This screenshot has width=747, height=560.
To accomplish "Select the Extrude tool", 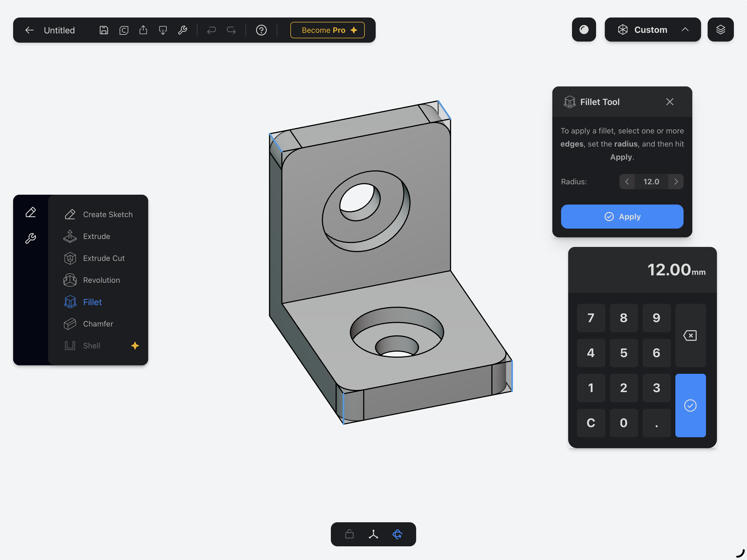I will click(96, 236).
